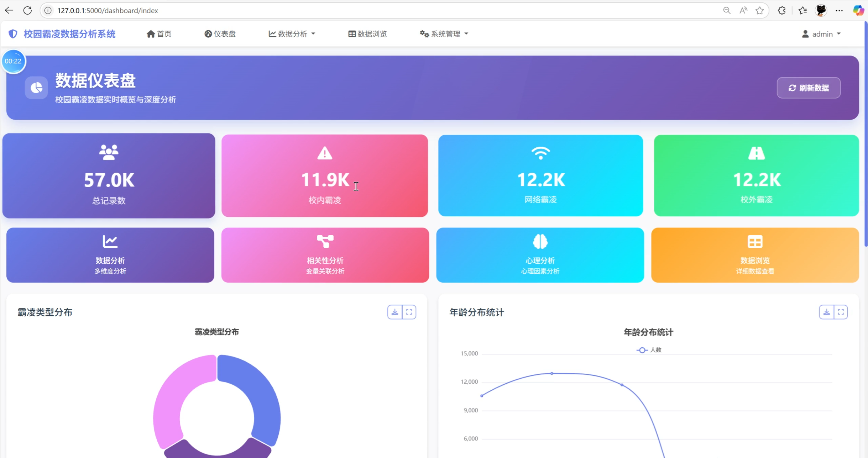Image resolution: width=868 pixels, height=458 pixels.
Task: Click the people icon on 总记录数 card
Action: [109, 152]
